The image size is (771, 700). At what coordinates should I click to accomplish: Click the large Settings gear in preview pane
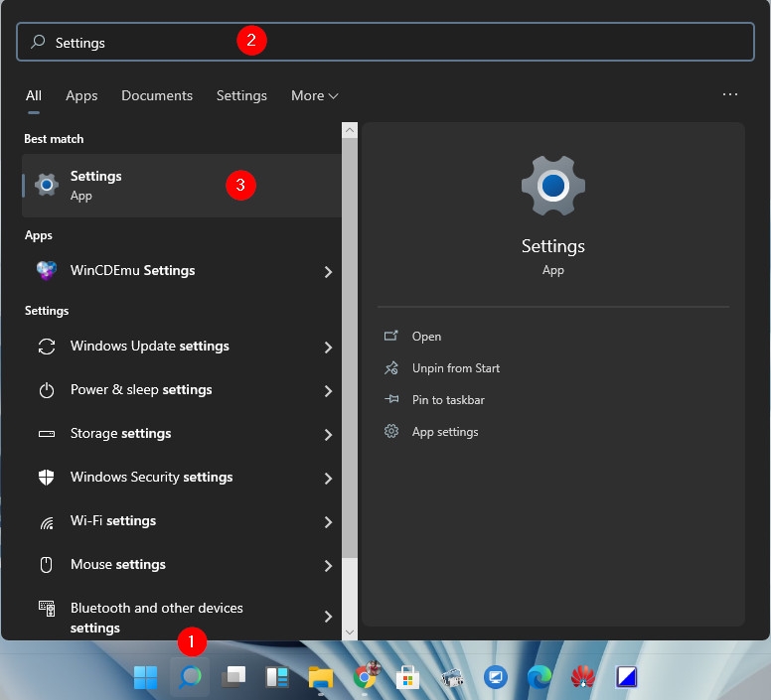(553, 186)
